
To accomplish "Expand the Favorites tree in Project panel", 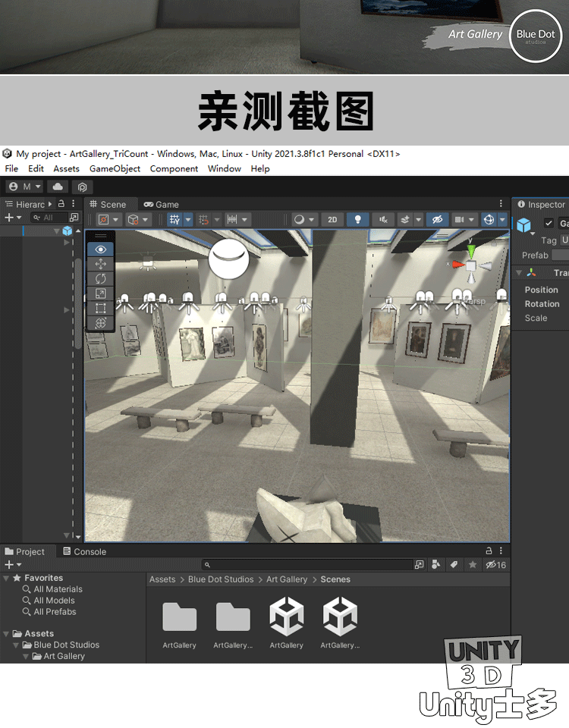I will pyautogui.click(x=7, y=578).
